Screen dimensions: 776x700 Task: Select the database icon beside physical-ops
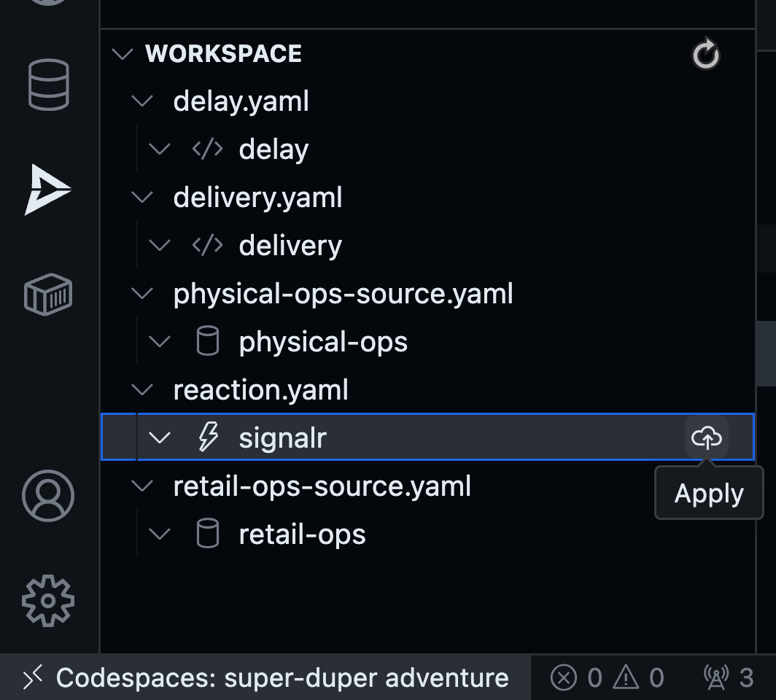click(209, 341)
